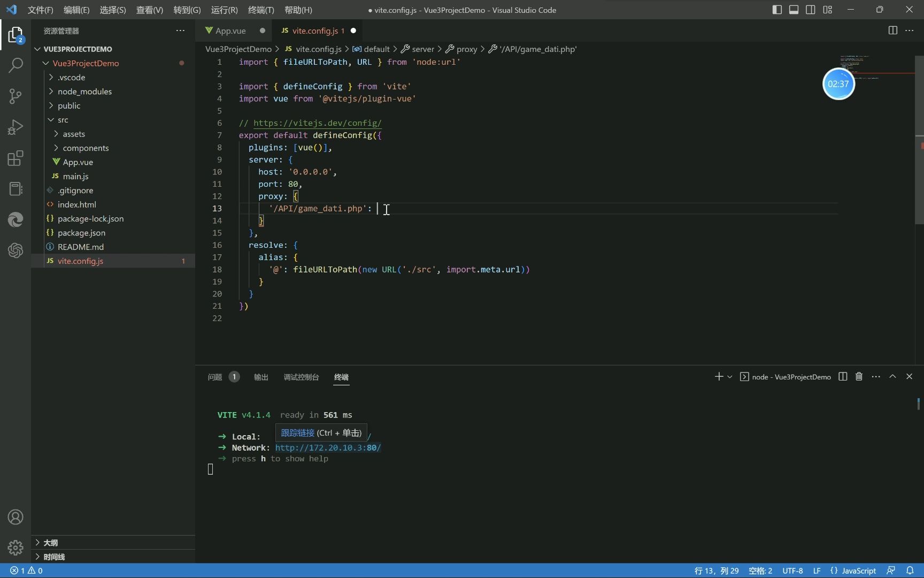This screenshot has width=924, height=578.
Task: Open terminal panel More Actions ellipsis
Action: (x=876, y=376)
